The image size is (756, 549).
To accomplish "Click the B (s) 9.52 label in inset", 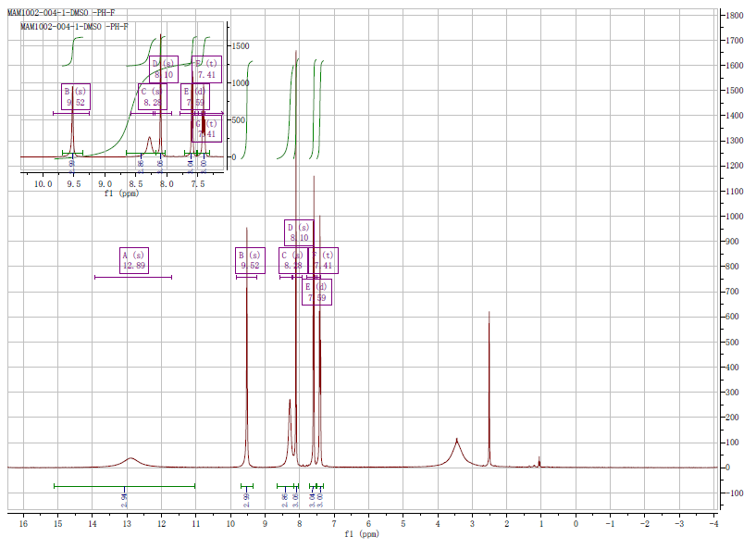I will coord(75,96).
